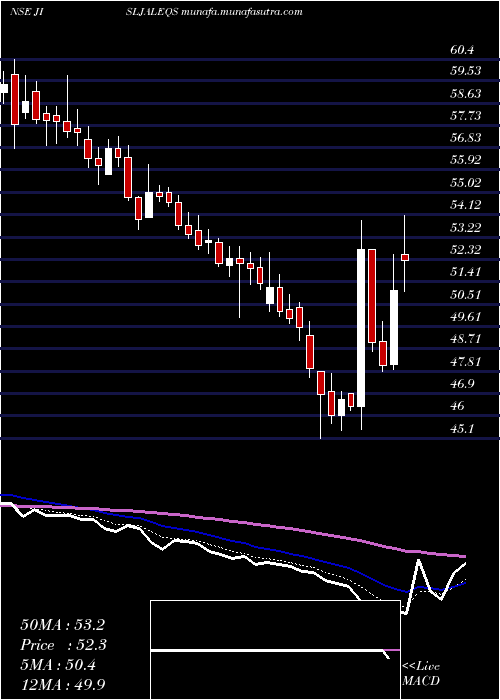
Task: Click the 49.61 price axis label
Action: [x=465, y=317]
